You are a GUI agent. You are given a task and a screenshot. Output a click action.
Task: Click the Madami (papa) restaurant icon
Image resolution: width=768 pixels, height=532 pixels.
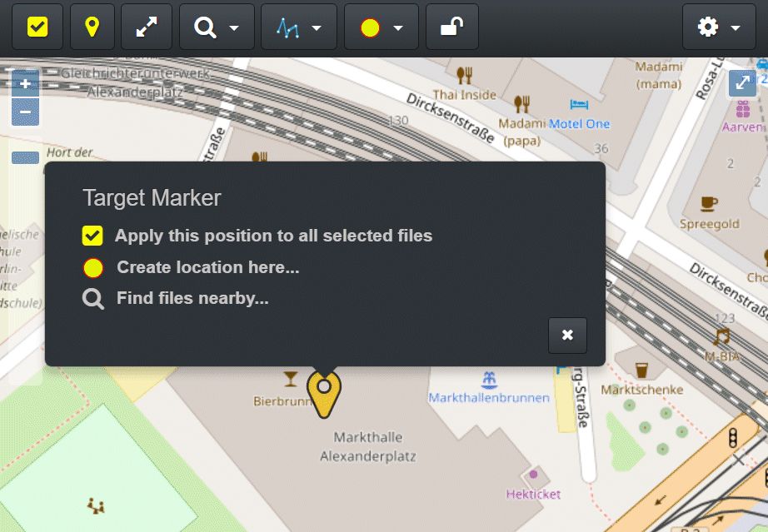pos(522,104)
